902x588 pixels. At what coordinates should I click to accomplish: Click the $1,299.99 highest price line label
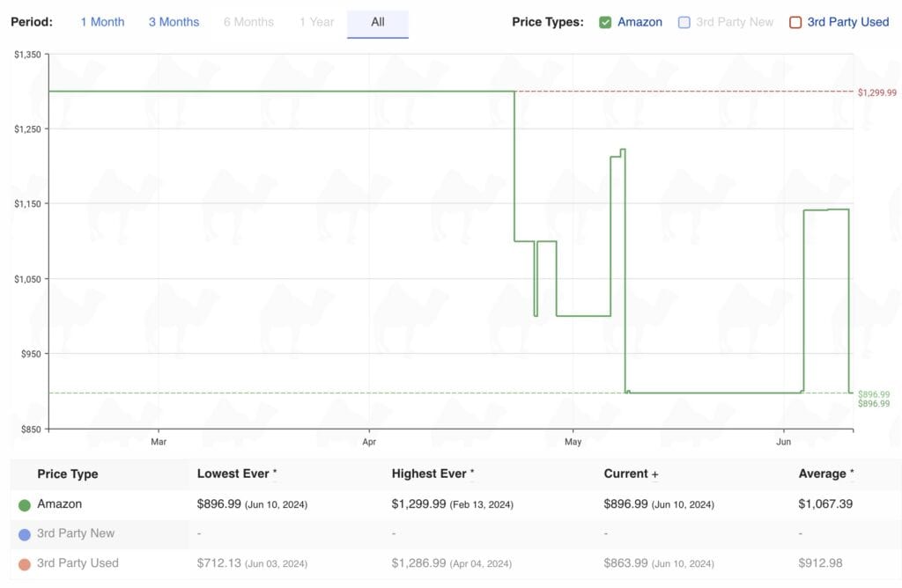click(876, 92)
